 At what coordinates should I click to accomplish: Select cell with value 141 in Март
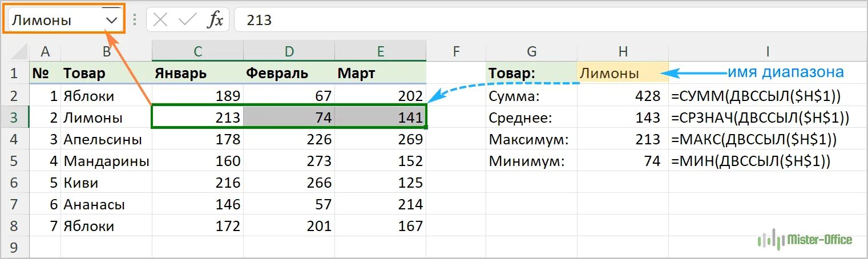click(380, 118)
